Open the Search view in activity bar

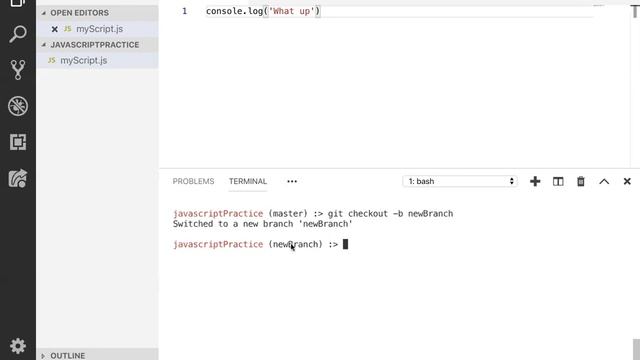coord(18,33)
